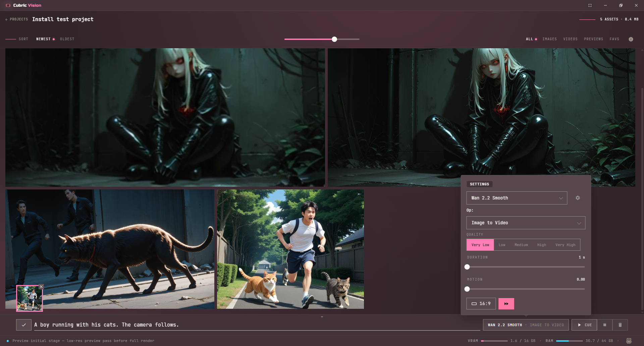Click the info icon next to FAVS

point(631,39)
